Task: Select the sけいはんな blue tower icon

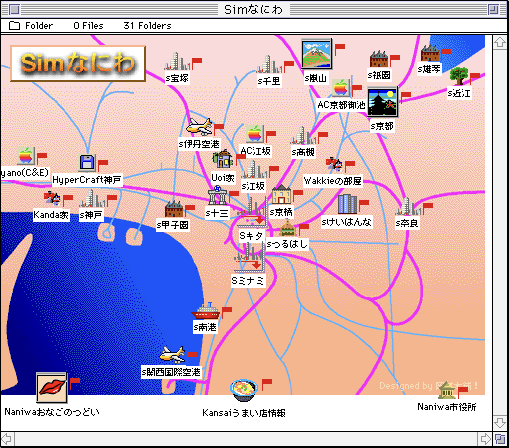Action: [347, 204]
